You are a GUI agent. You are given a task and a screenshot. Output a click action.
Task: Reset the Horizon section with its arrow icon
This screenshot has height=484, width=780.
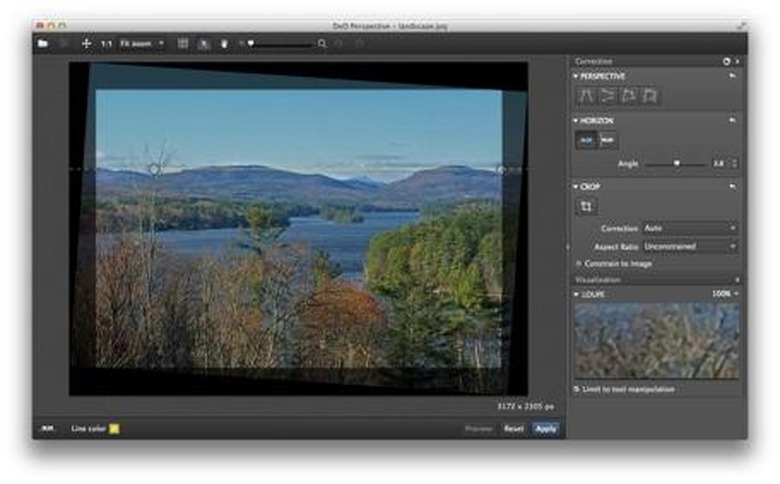pos(731,120)
